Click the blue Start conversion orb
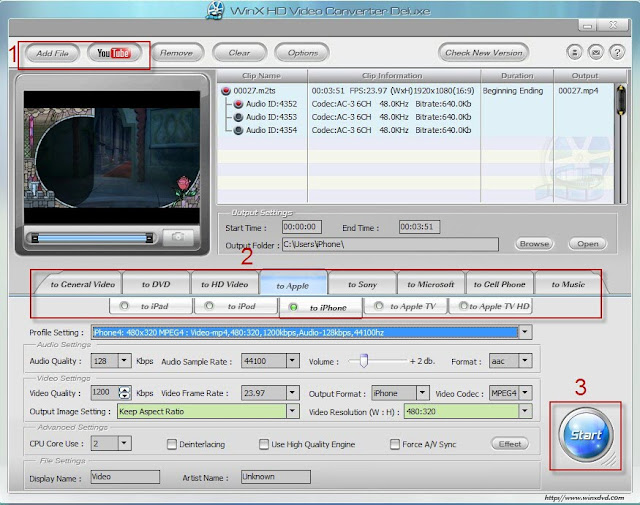This screenshot has width=640, height=505. click(586, 435)
